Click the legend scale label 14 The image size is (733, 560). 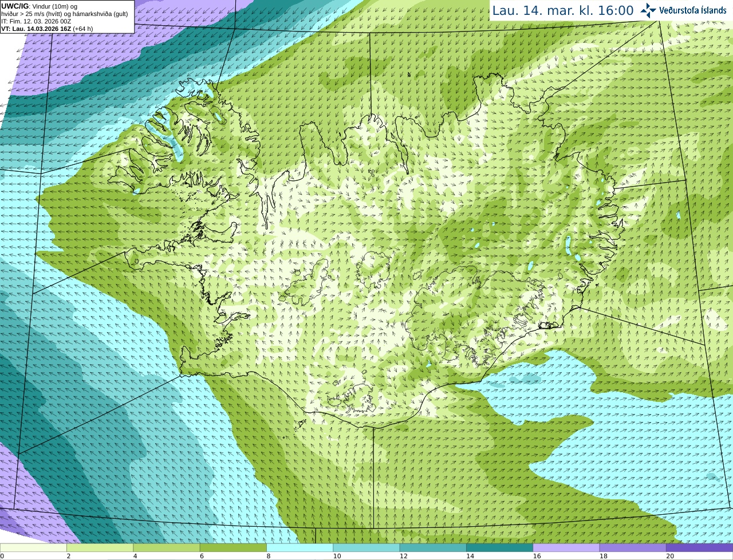pyautogui.click(x=470, y=556)
